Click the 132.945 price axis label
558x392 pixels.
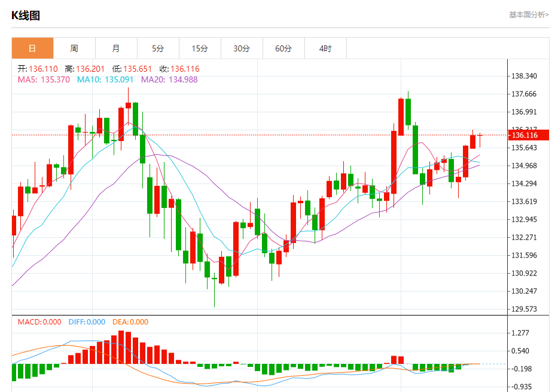point(524,219)
